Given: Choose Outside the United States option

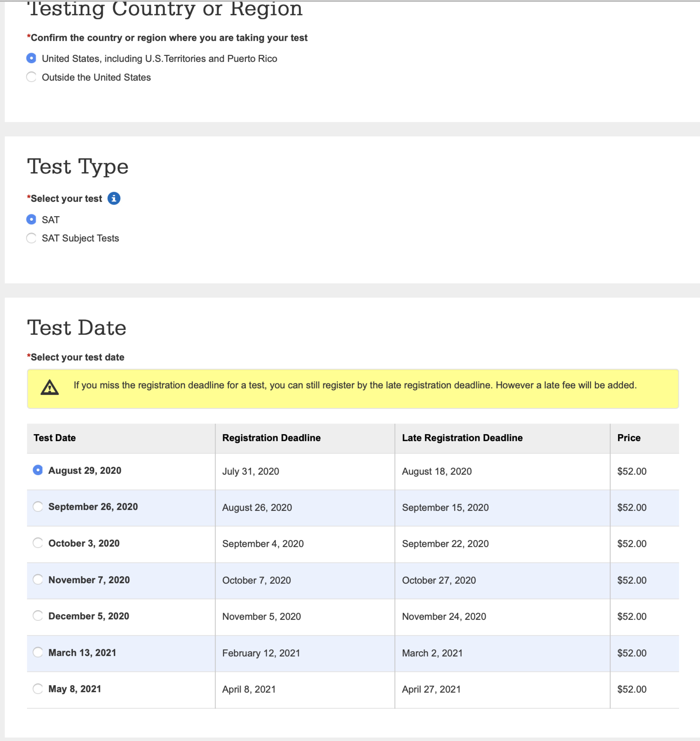Looking at the screenshot, I should tap(31, 77).
